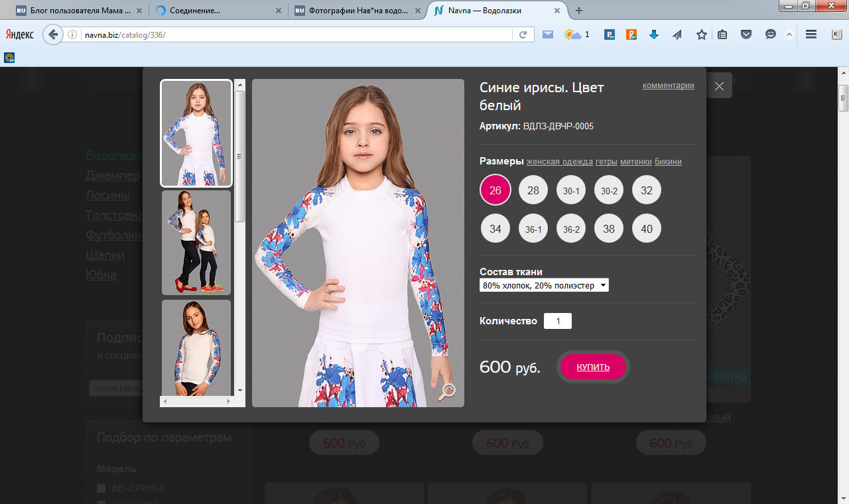Click the page vertical scrollbar thumb

[843, 98]
